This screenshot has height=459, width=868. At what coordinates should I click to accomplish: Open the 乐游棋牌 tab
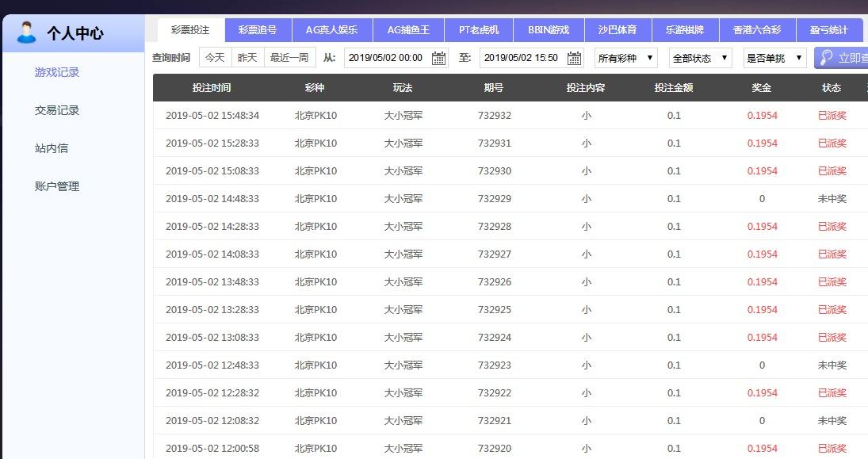(x=686, y=30)
